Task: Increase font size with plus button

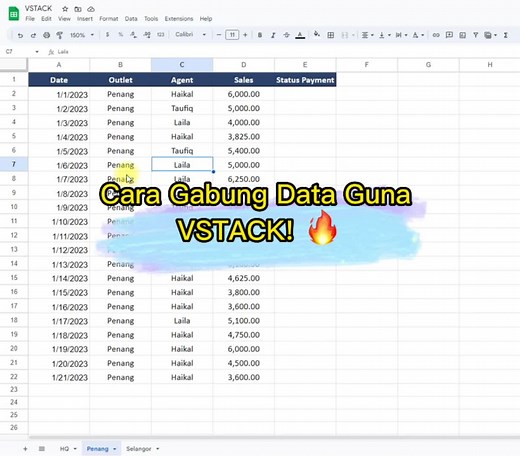Action: (245, 35)
